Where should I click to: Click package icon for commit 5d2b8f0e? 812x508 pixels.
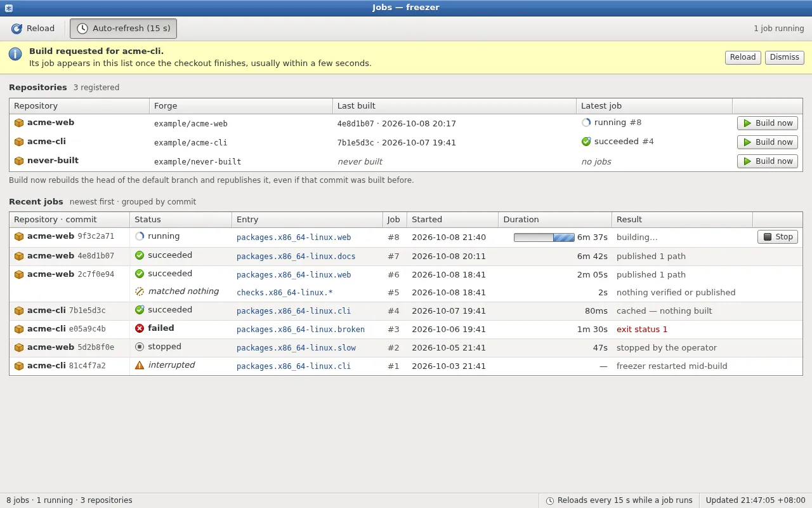point(19,347)
